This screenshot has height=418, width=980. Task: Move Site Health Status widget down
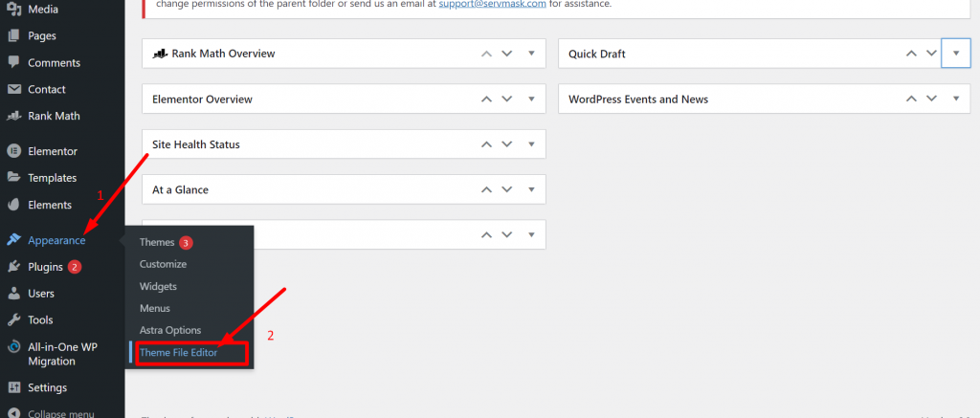(x=507, y=144)
